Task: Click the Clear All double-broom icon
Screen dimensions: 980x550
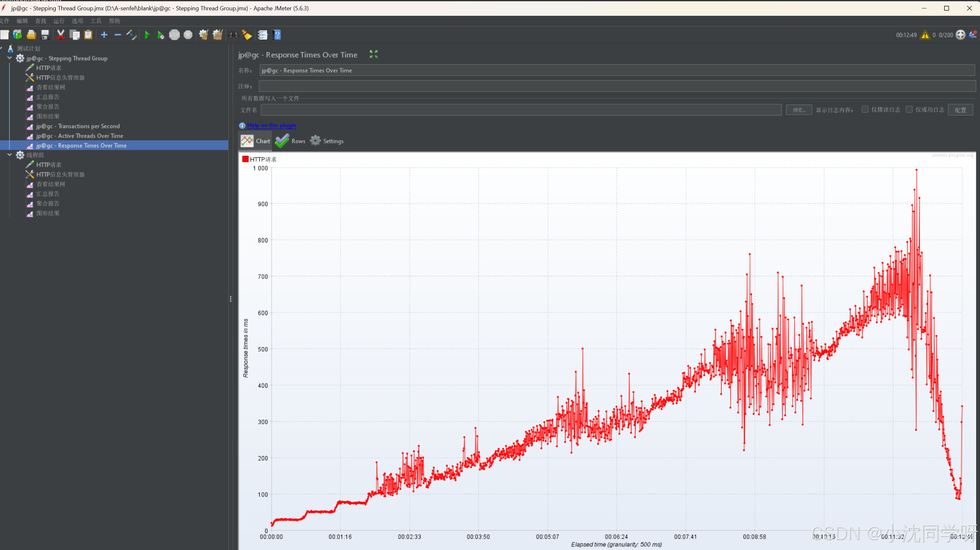Action: pyautogui.click(x=218, y=35)
